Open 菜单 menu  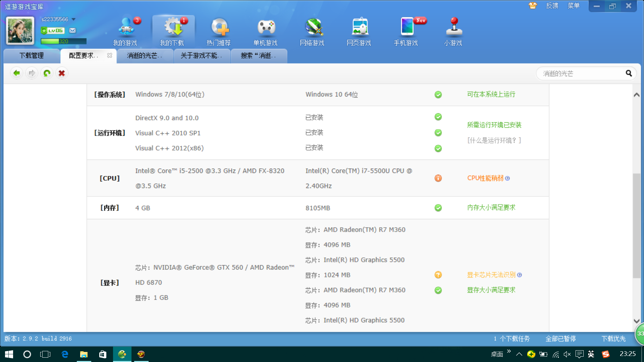[574, 6]
